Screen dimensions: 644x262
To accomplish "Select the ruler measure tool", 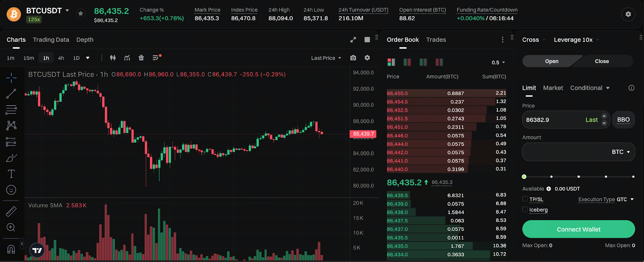I will [11, 211].
